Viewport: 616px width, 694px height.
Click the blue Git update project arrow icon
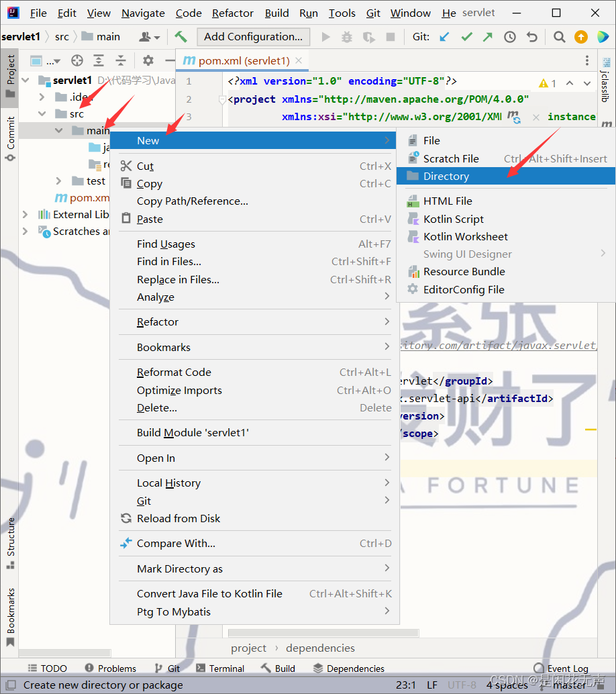pos(444,37)
